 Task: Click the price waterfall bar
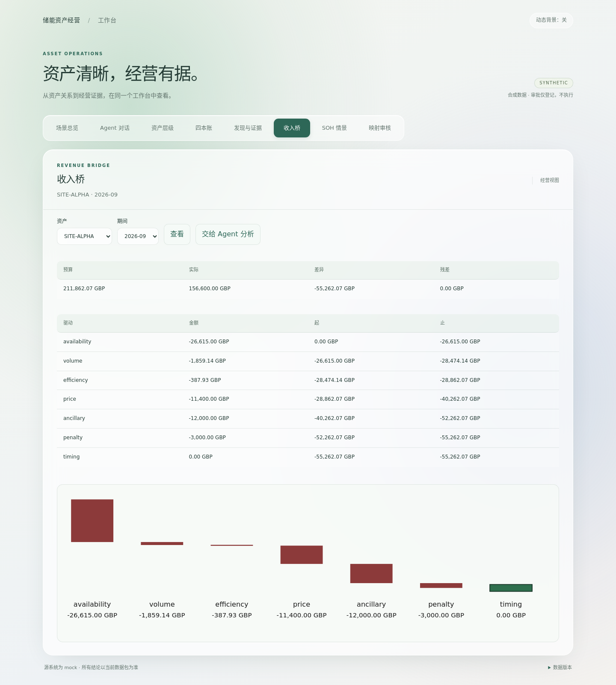pos(302,554)
